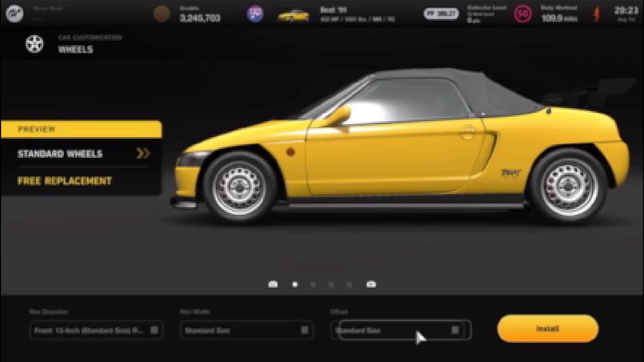The image size is (644, 362).
Task: Click the Daily Workout miles value
Action: point(558,19)
